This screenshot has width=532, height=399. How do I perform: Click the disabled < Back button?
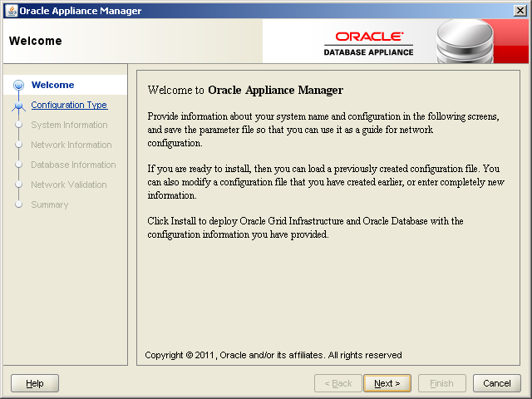click(338, 383)
